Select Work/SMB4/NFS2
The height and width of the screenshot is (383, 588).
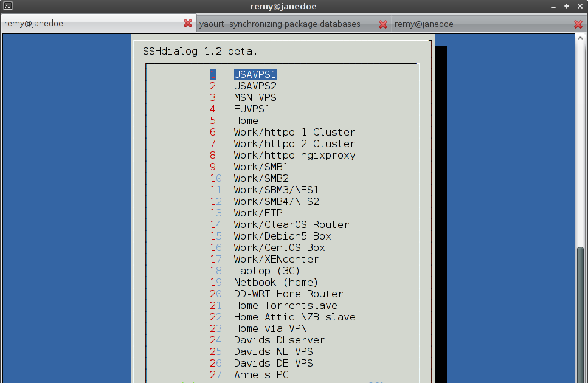(x=277, y=202)
